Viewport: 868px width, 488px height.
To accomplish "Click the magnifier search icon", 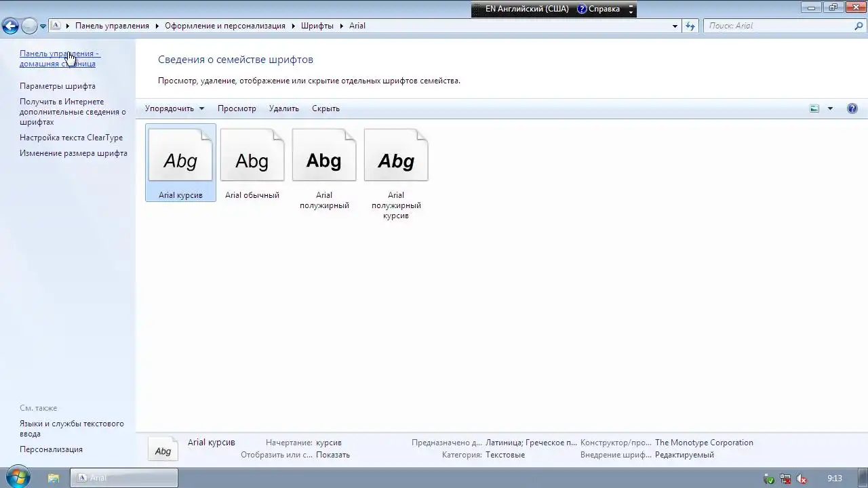I will (859, 26).
